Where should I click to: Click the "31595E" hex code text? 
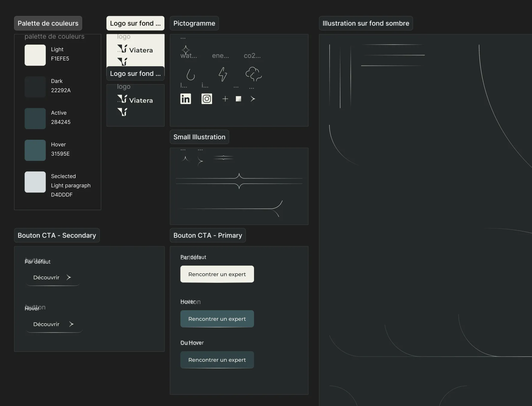point(60,154)
